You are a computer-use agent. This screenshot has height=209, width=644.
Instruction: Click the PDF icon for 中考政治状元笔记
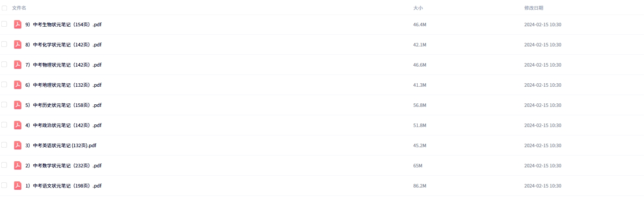pyautogui.click(x=18, y=125)
